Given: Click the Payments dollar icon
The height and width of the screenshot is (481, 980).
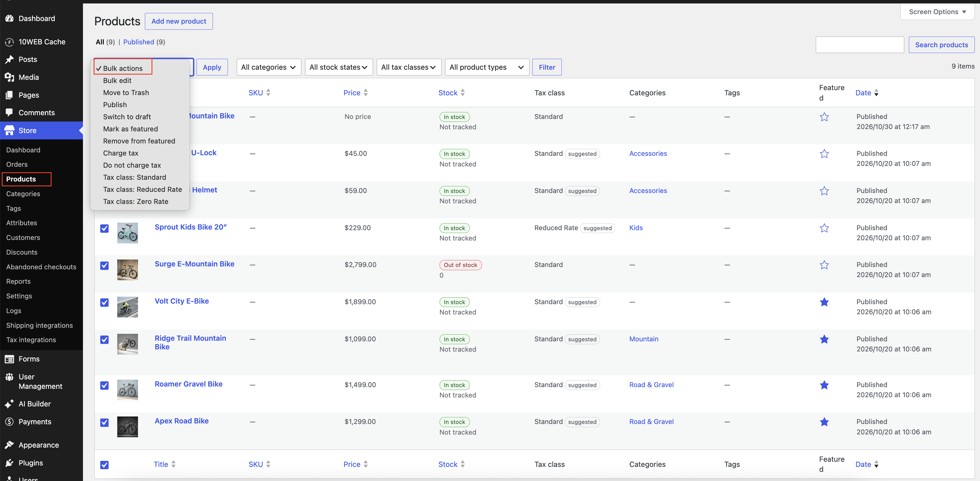Looking at the screenshot, I should (10, 422).
